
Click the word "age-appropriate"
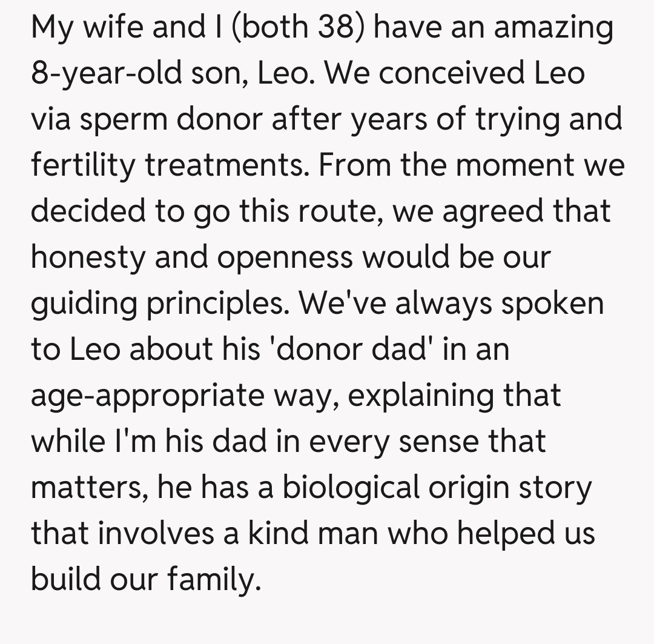146,396
